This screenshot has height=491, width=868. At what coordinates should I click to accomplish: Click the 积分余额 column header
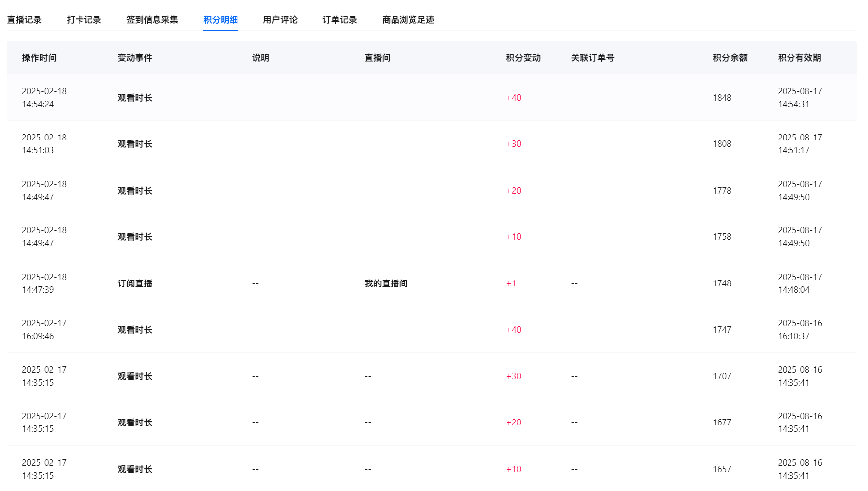point(730,58)
